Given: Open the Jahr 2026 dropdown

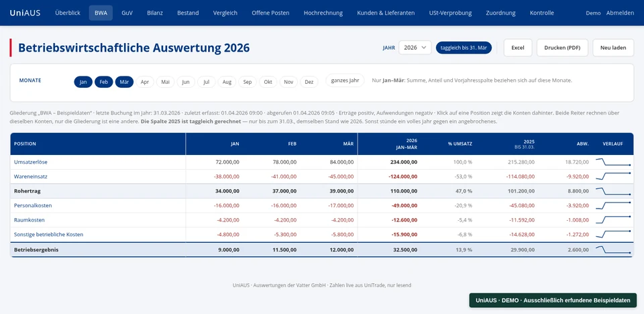Looking at the screenshot, I should pyautogui.click(x=415, y=48).
